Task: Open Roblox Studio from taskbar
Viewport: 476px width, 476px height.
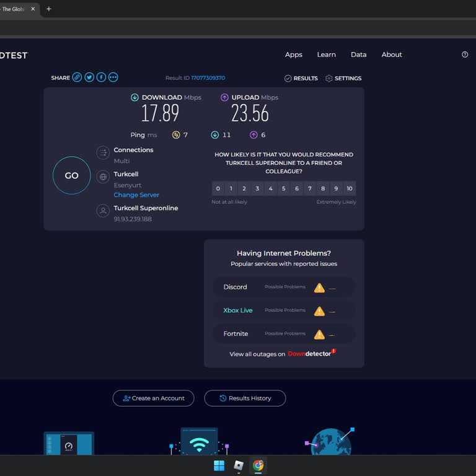Action: pyautogui.click(x=239, y=465)
